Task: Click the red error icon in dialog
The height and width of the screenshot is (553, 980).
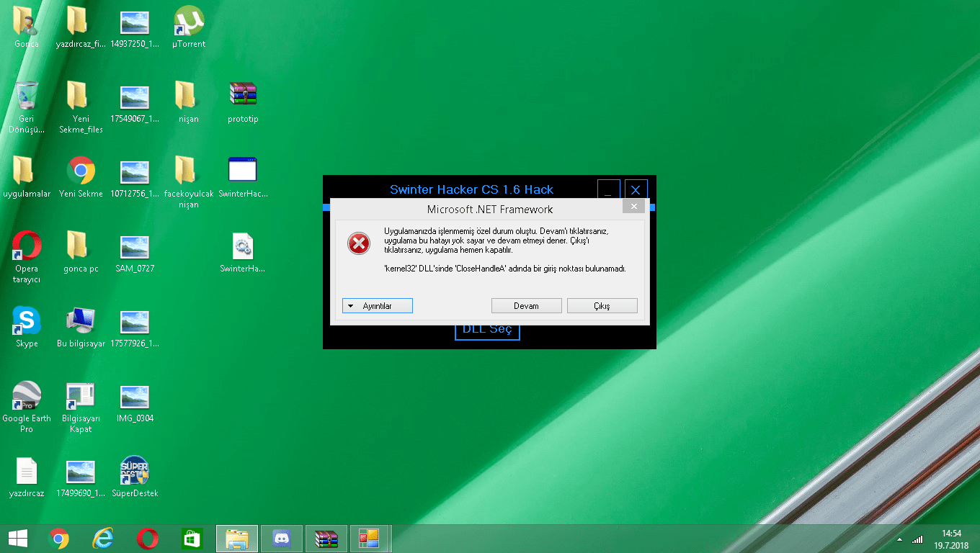Action: tap(358, 244)
